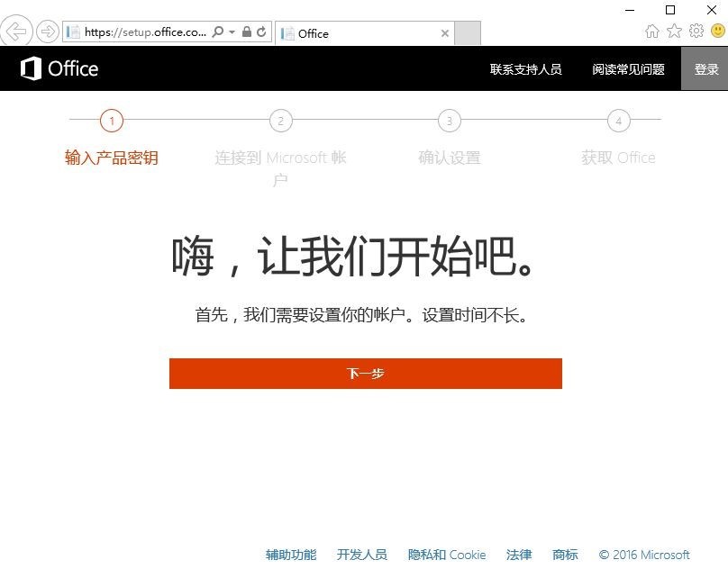Go back with the browser Back arrow

[16, 32]
